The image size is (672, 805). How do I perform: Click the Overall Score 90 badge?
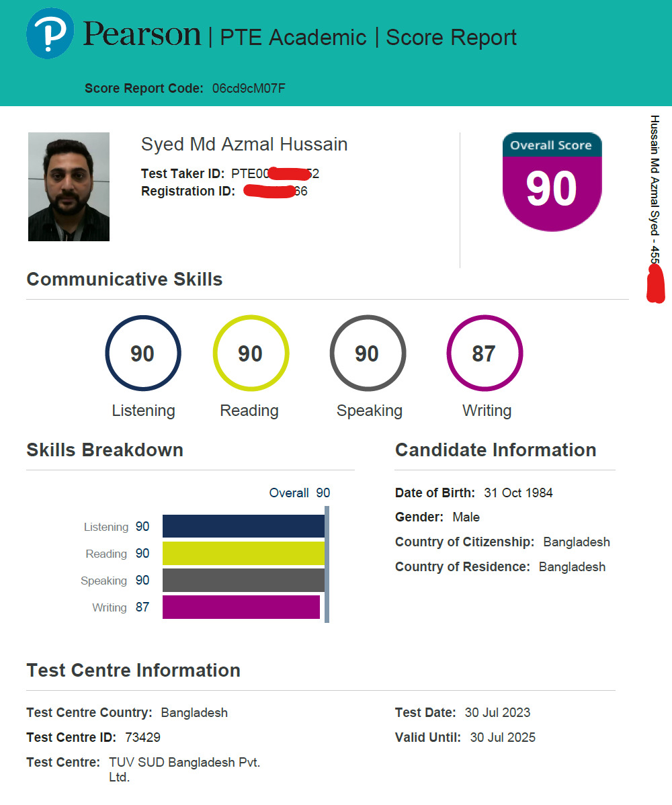552,181
